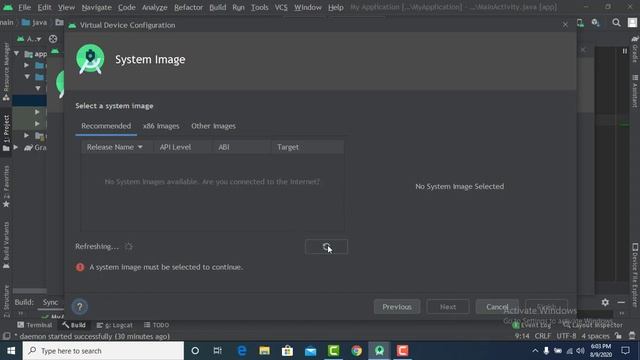Click the 4 spaces indent indicator

(x=595, y=336)
